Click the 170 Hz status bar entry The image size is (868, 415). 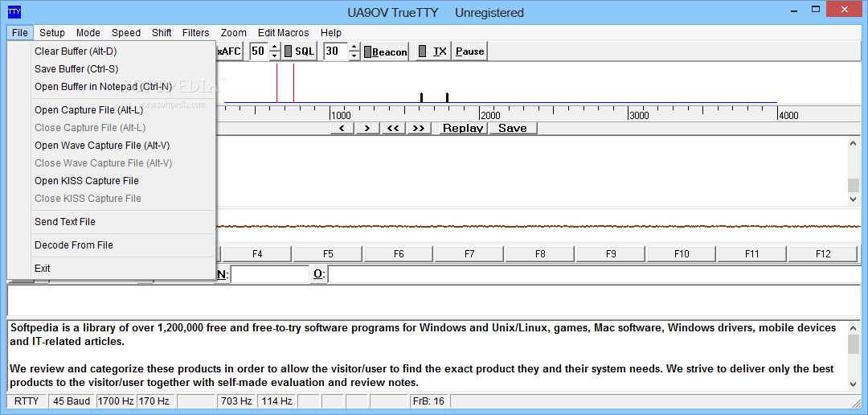[x=156, y=401]
